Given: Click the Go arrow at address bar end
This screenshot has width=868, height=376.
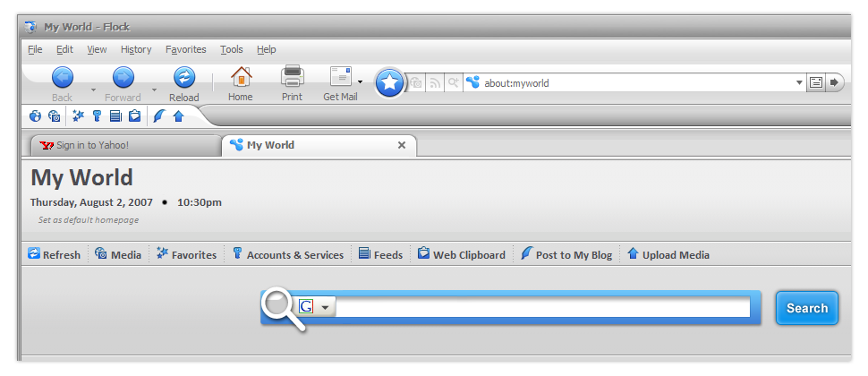Looking at the screenshot, I should click(834, 82).
